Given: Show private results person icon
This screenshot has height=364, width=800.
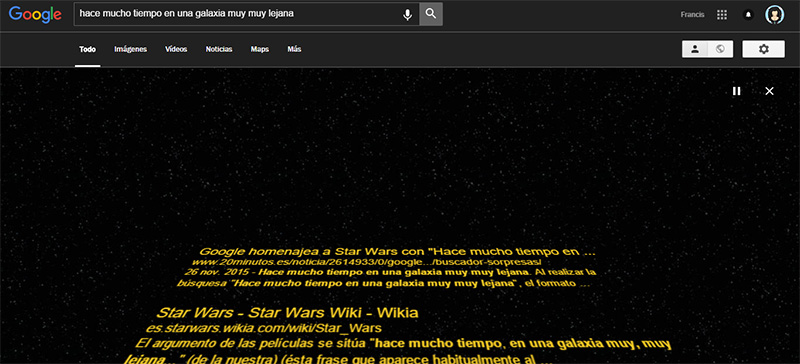Looking at the screenshot, I should click(694, 49).
